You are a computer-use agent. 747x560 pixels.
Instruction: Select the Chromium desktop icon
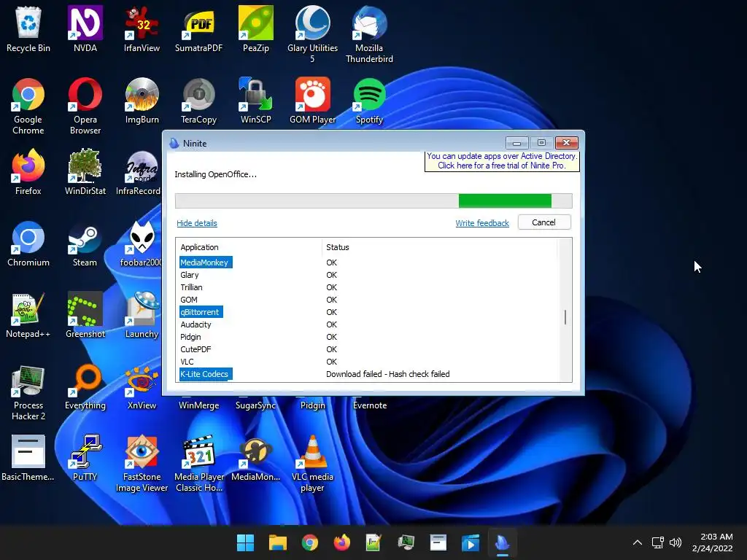coord(28,244)
